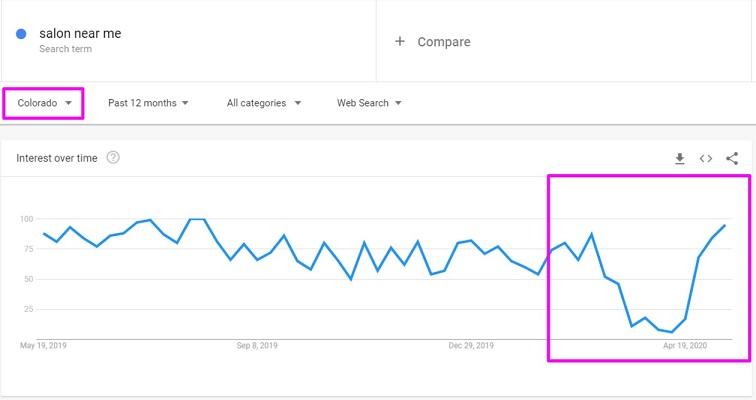Pick the Apr 19, 2020 axis label
The width and height of the screenshot is (756, 400).
686,346
